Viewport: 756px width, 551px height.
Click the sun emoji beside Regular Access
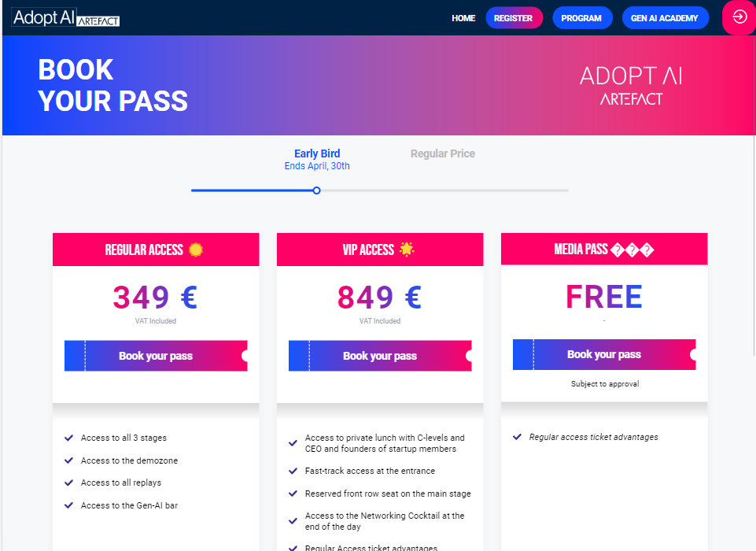[196, 250]
